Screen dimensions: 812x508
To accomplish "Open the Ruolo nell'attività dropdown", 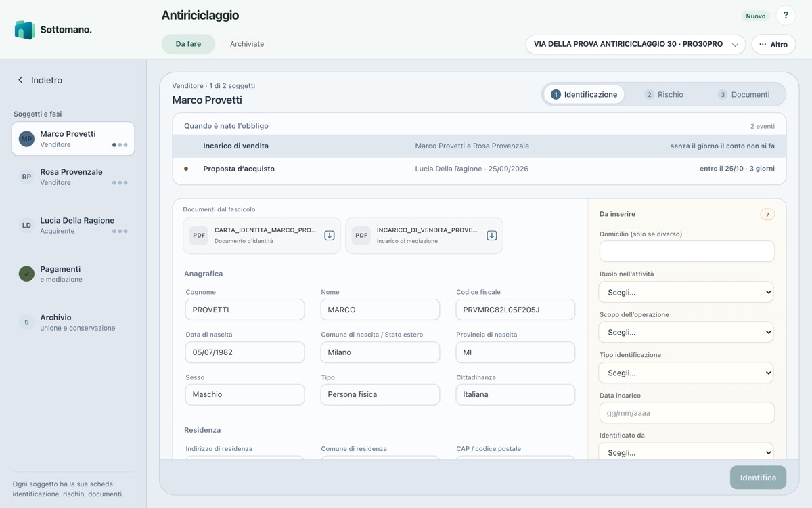I will (686, 293).
